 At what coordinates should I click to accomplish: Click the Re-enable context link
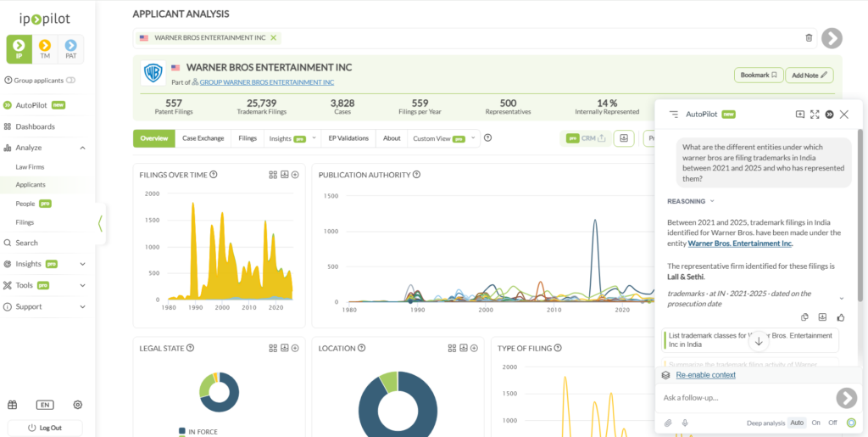(706, 375)
